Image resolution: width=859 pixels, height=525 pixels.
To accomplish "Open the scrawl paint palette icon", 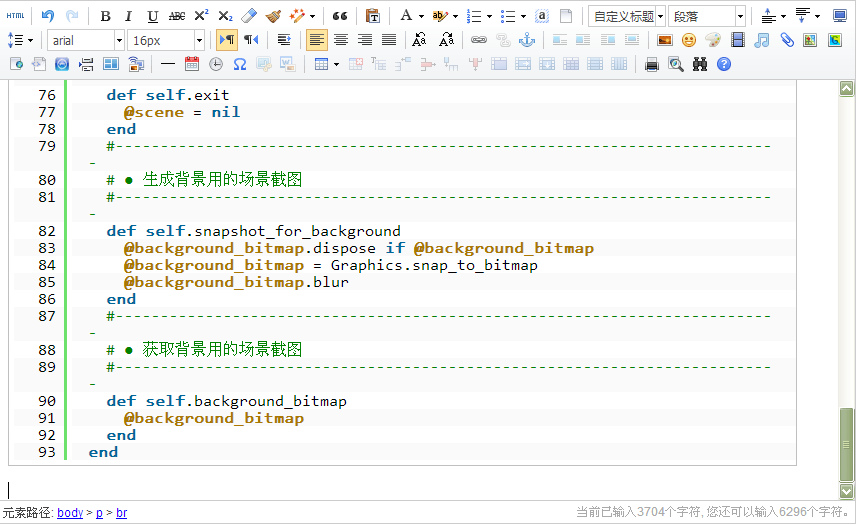I will 713,40.
